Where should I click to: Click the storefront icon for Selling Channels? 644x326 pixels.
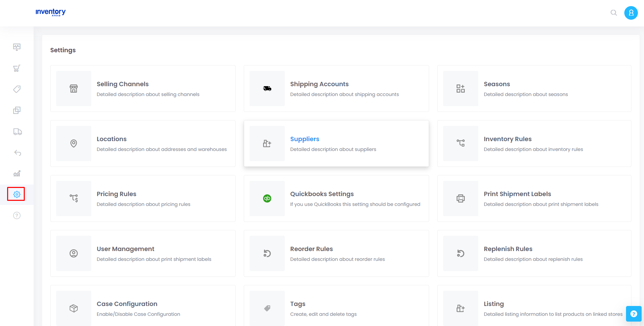[x=74, y=89]
